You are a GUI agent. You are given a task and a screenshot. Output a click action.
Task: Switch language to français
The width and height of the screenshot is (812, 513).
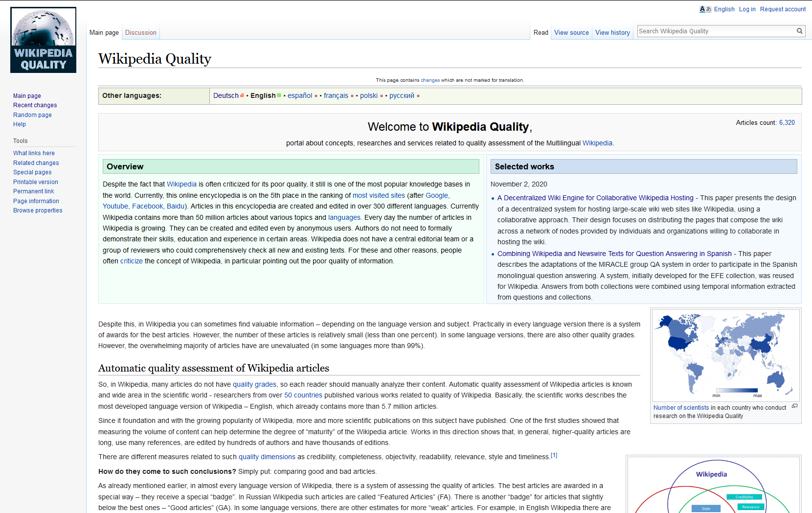point(336,96)
